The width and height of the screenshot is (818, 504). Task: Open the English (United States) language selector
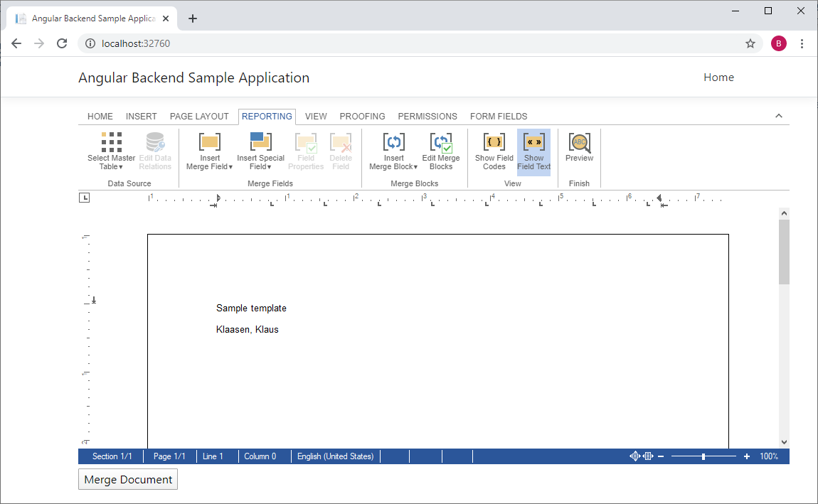point(336,456)
